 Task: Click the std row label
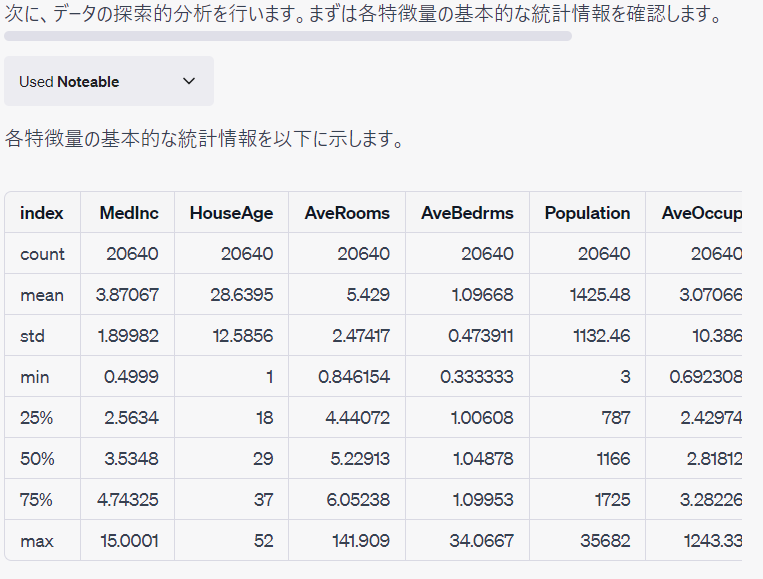(32, 336)
